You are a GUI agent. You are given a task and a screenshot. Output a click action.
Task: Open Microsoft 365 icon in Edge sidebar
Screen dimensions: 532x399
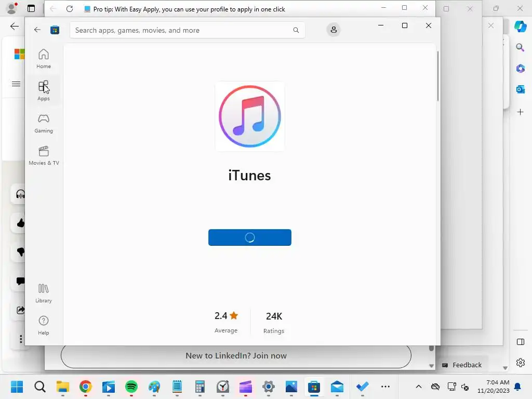520,69
